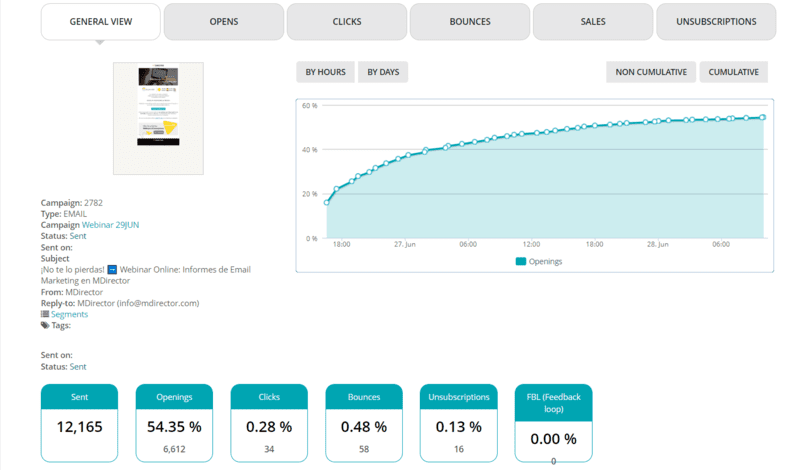The height and width of the screenshot is (470, 800).
Task: Go to the Bounces tab
Action: 470,21
